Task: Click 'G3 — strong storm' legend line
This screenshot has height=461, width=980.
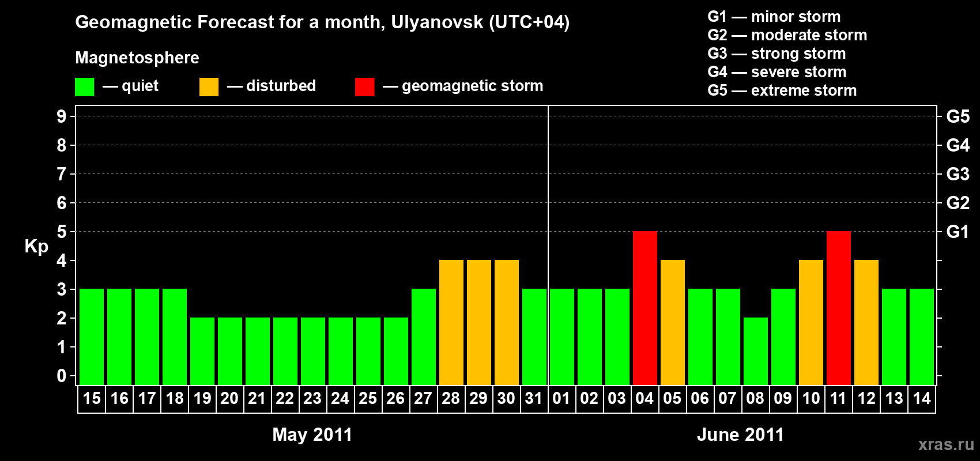Action: click(x=777, y=54)
